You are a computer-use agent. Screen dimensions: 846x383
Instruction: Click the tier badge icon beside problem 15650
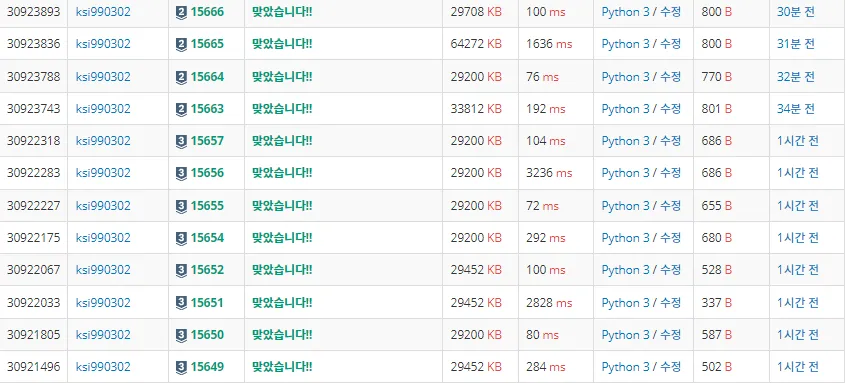point(181,335)
